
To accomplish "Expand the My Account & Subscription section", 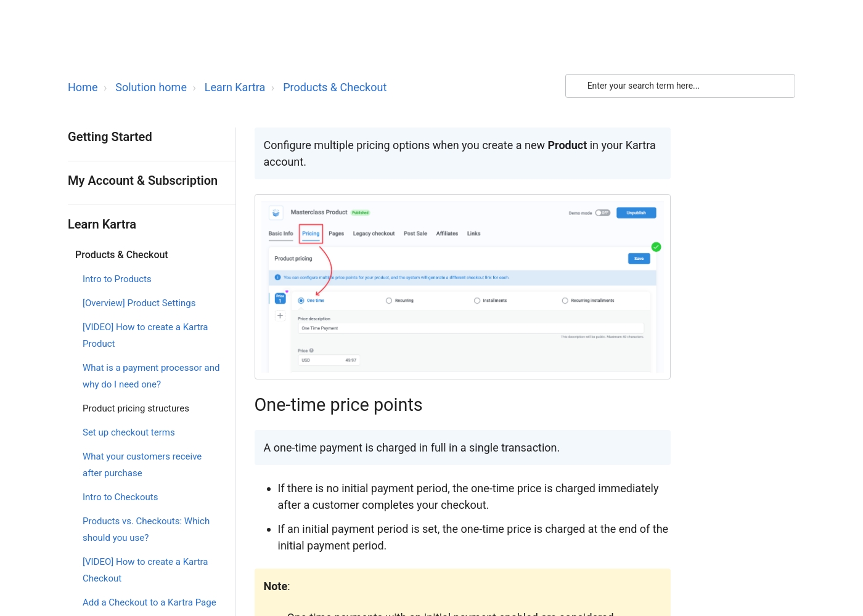I will coord(142,180).
